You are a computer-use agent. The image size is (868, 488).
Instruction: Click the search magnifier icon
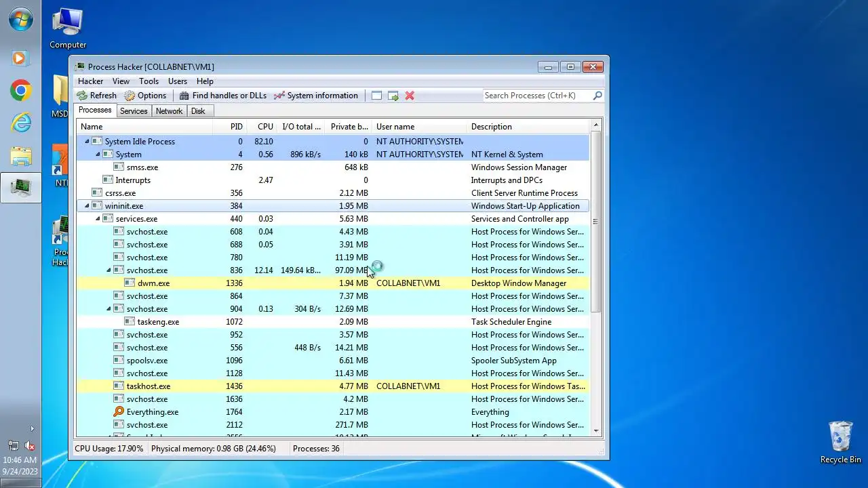click(597, 96)
